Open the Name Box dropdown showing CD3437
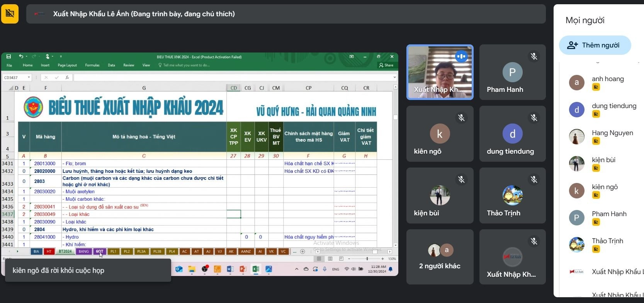 (x=29, y=78)
